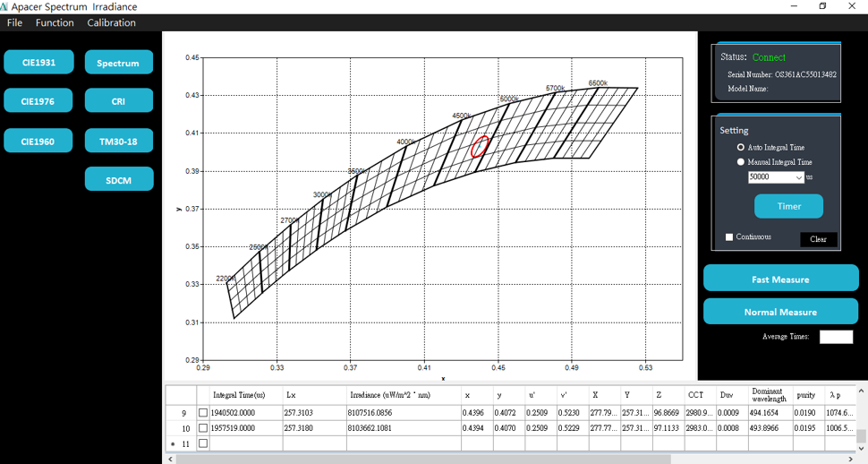Show the TM30-18 report
Screen dimensions: 868x464
tap(118, 141)
